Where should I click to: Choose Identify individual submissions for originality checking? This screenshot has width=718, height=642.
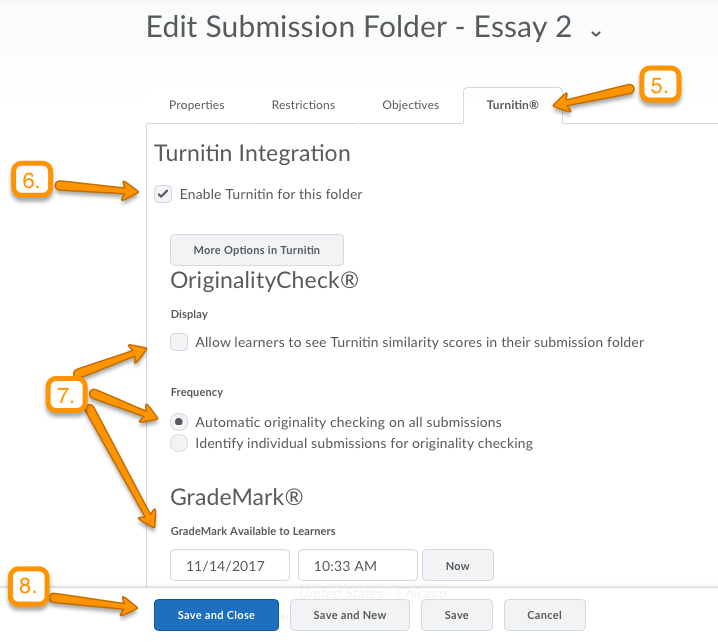click(x=179, y=443)
